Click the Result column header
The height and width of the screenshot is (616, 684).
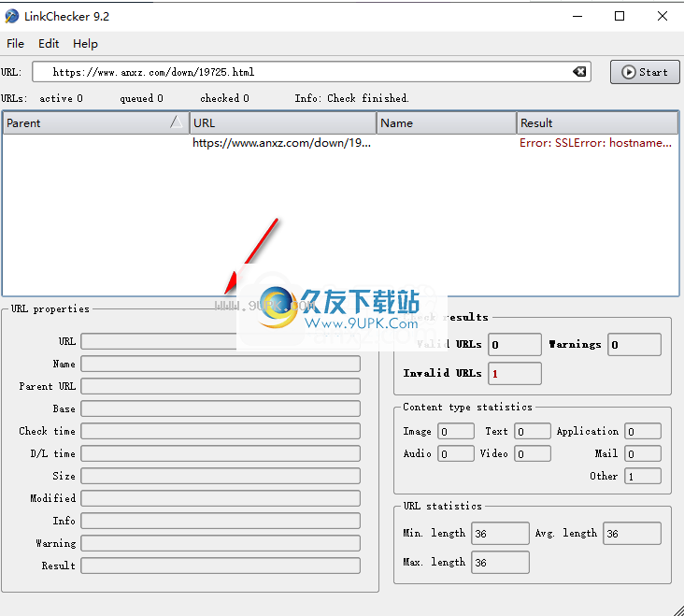[x=597, y=123]
